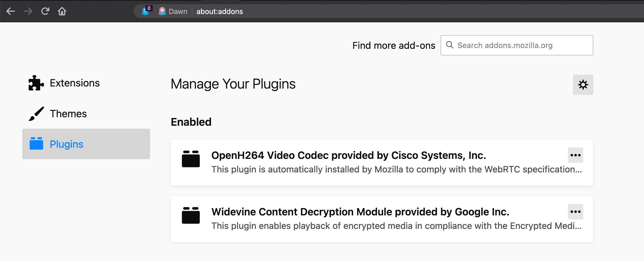
Task: Switch to the Extensions section
Action: 75,83
